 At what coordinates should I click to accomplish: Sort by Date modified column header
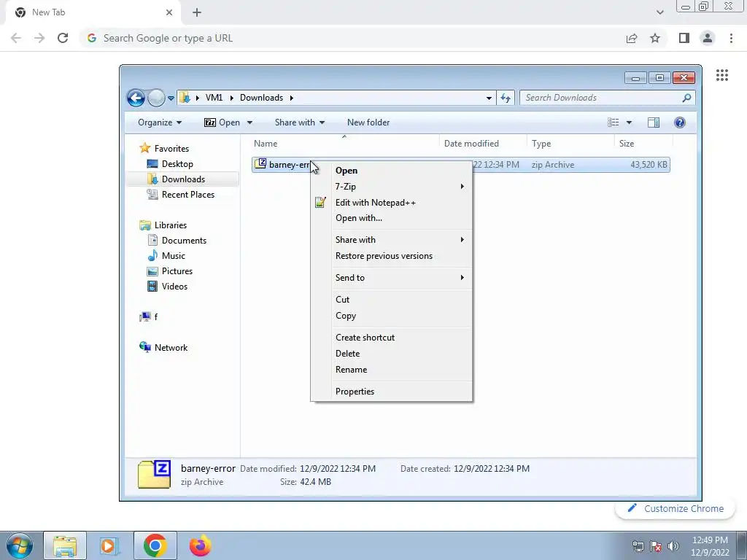pyautogui.click(x=483, y=144)
